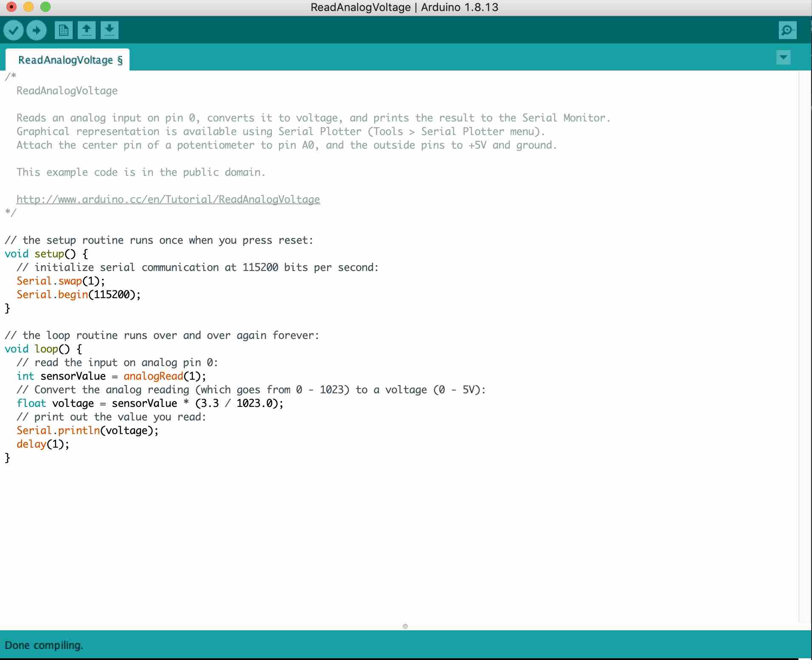812x660 pixels.
Task: Select the ReadAnalogVoltage sketch tab
Action: [68, 60]
